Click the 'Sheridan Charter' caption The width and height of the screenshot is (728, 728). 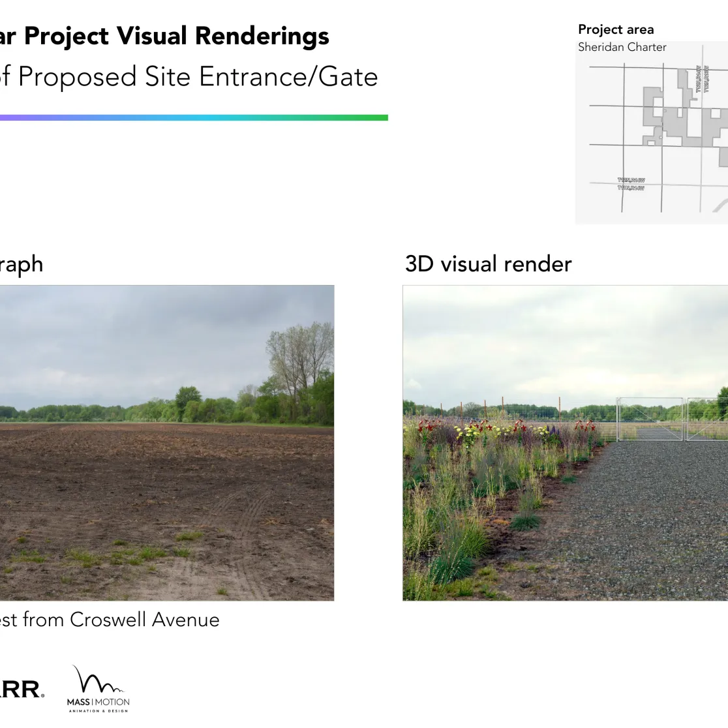click(x=622, y=47)
